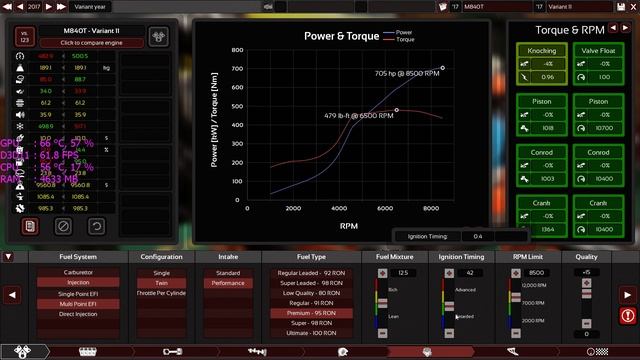Save the engine with the floppy disk icon
Viewport: 640px width, 360px height.
tap(621, 7)
